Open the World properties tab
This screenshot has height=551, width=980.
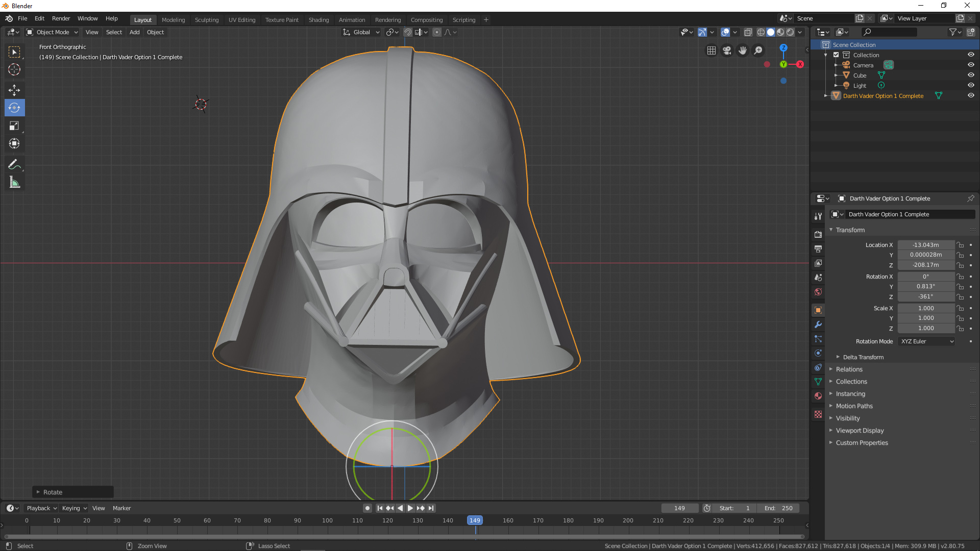click(x=818, y=291)
